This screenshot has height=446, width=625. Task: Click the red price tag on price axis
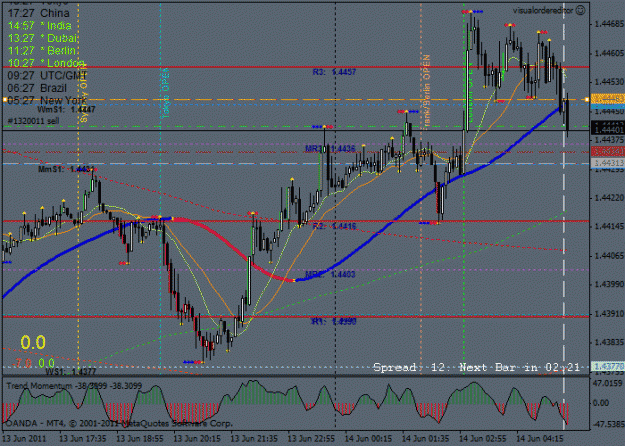click(x=607, y=151)
